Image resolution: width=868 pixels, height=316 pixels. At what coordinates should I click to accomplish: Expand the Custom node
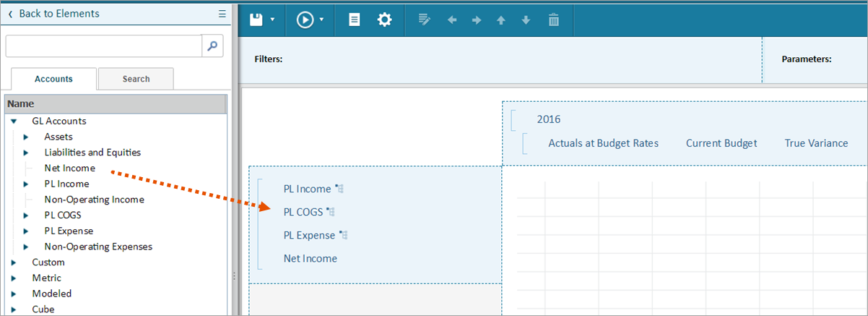14,262
